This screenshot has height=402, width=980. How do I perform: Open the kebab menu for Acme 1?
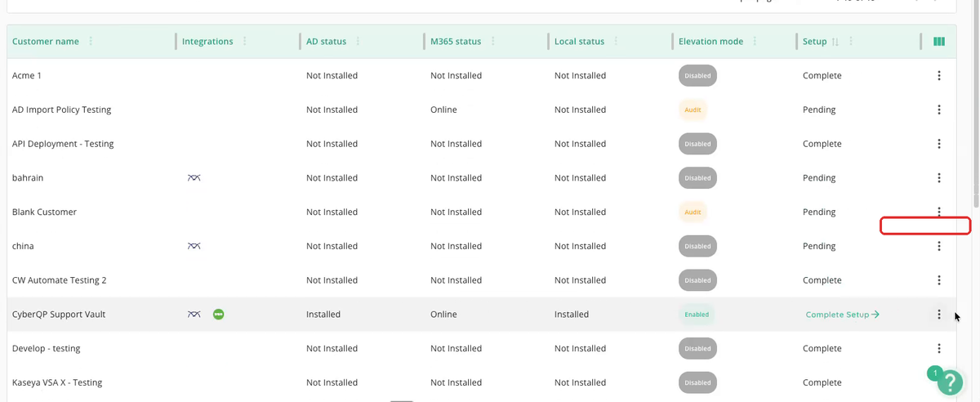coord(939,75)
